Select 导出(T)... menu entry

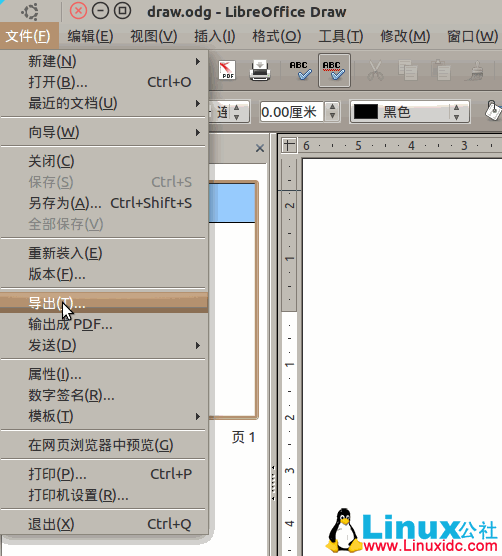click(x=104, y=303)
